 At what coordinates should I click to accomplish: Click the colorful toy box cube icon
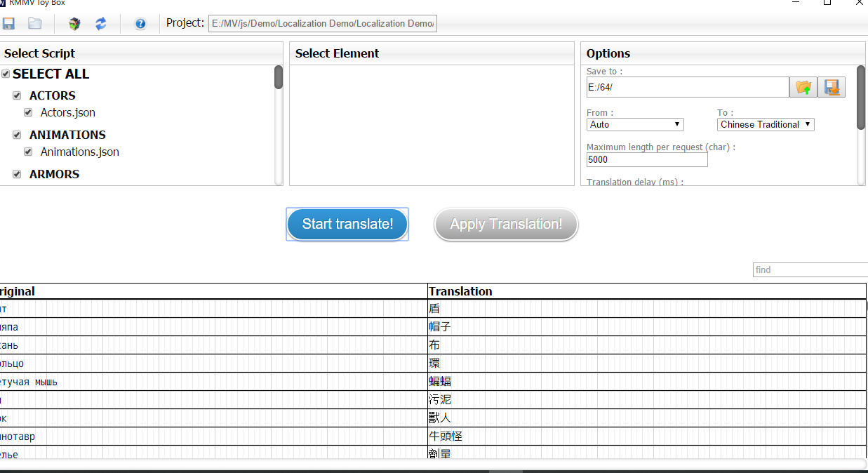74,24
